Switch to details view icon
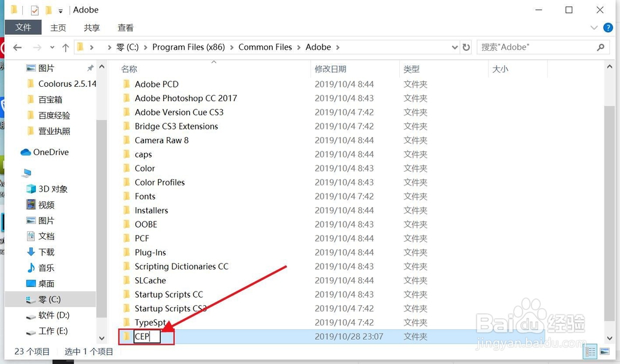The height and width of the screenshot is (364, 620). tap(590, 352)
